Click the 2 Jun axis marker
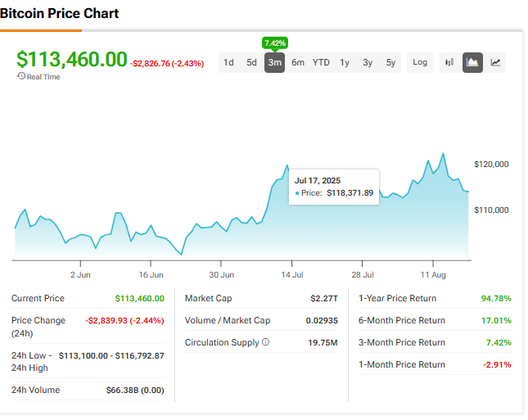This screenshot has width=528, height=420. pos(80,275)
